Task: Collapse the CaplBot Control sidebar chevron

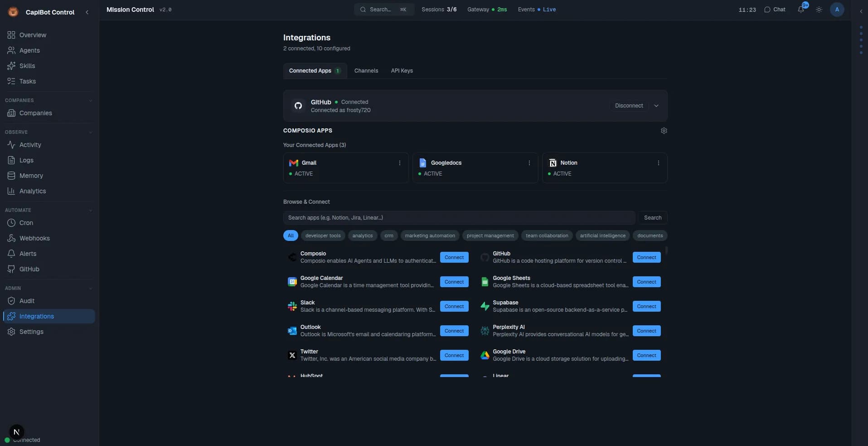Action: click(87, 12)
